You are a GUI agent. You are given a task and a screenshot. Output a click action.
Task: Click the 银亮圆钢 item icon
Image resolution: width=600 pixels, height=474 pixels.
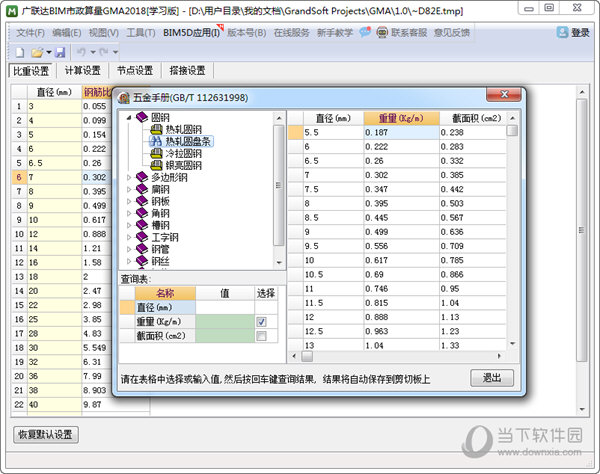157,165
